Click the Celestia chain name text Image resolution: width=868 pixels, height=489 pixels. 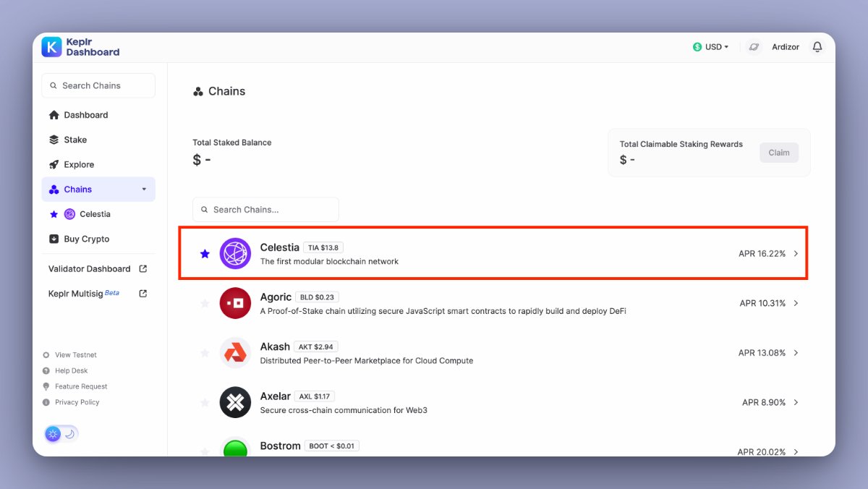(279, 247)
